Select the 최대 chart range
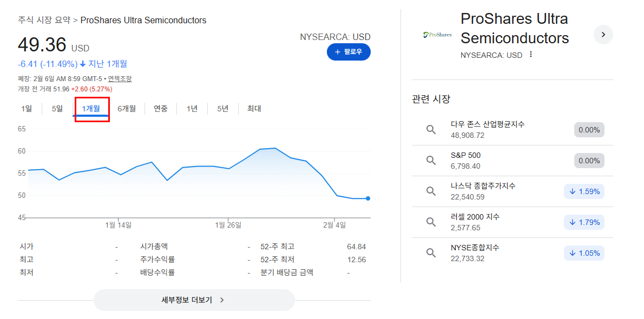644x319 pixels. 254,109
